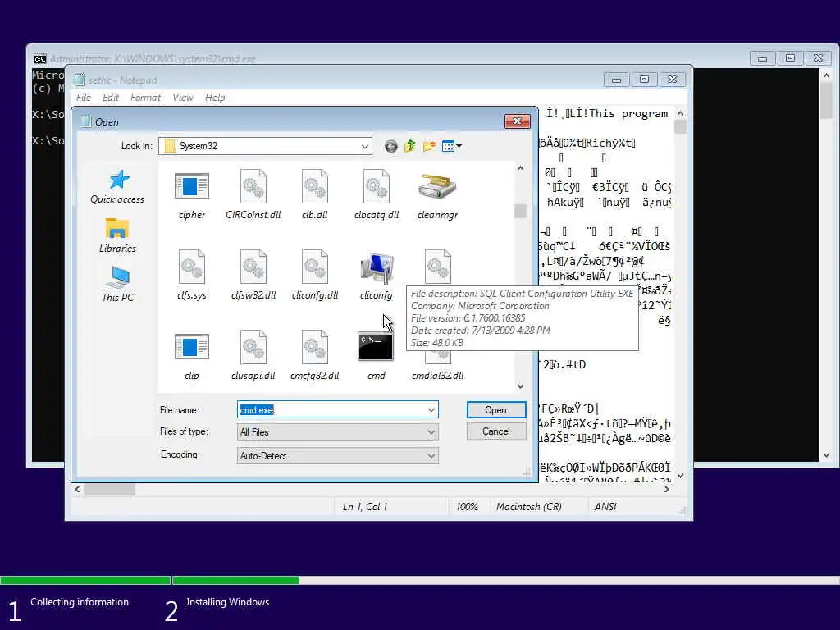
Task: Select the clfsw32.dll file
Action: (253, 275)
